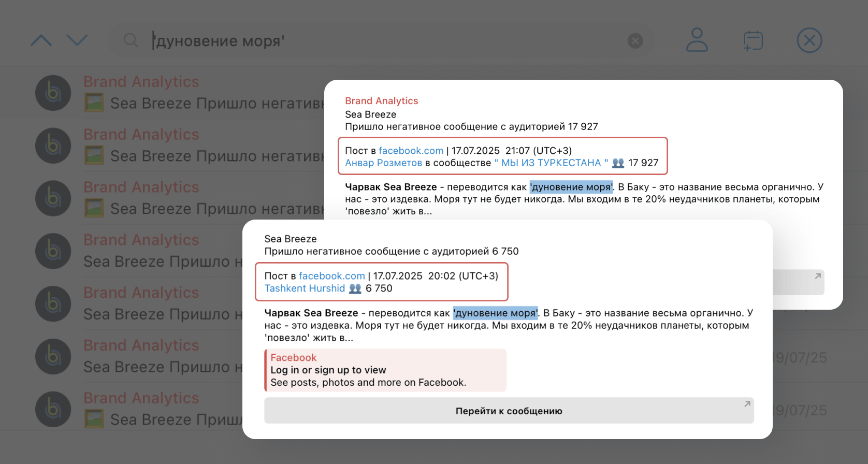Open Анвар Розметов profile link
This screenshot has width=868, height=464.
(x=384, y=163)
